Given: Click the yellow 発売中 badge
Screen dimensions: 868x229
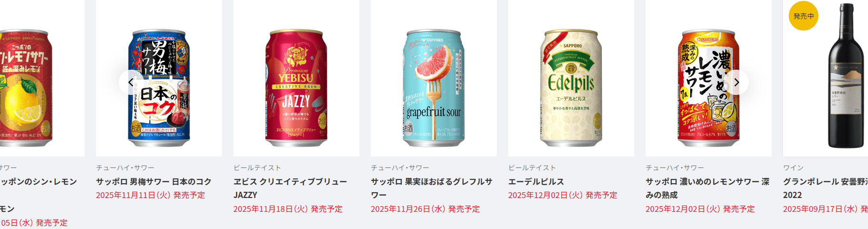Looking at the screenshot, I should click(804, 16).
